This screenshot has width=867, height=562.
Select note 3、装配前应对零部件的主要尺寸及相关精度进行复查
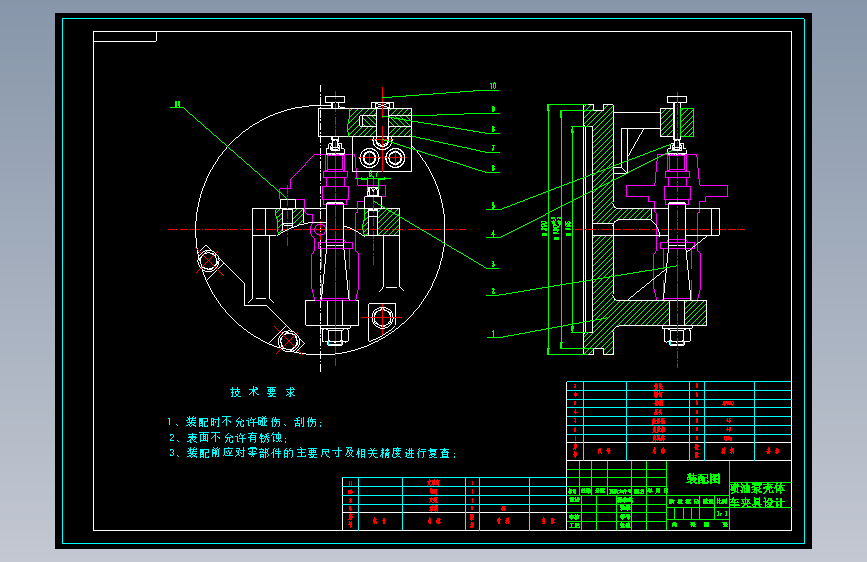coord(313,453)
